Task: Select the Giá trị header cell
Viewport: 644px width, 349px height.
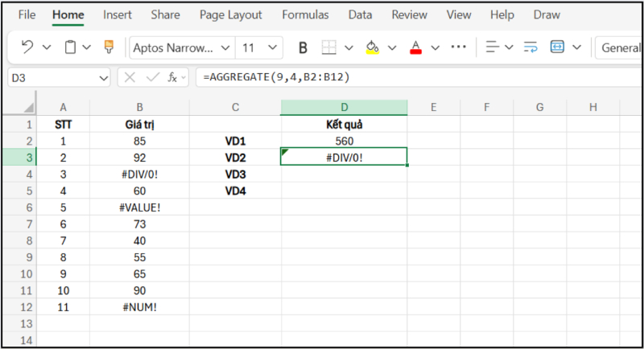Action: 139,125
